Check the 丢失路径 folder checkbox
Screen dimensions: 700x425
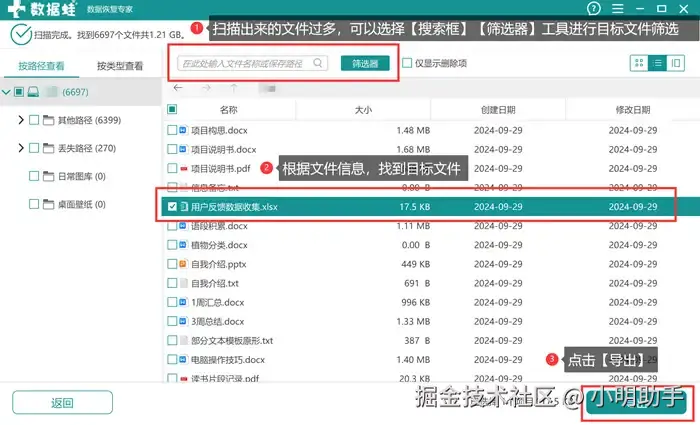tap(34, 148)
